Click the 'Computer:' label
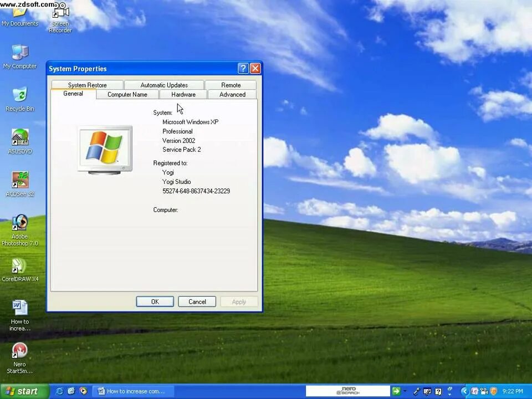The height and width of the screenshot is (399, 532). click(x=166, y=210)
